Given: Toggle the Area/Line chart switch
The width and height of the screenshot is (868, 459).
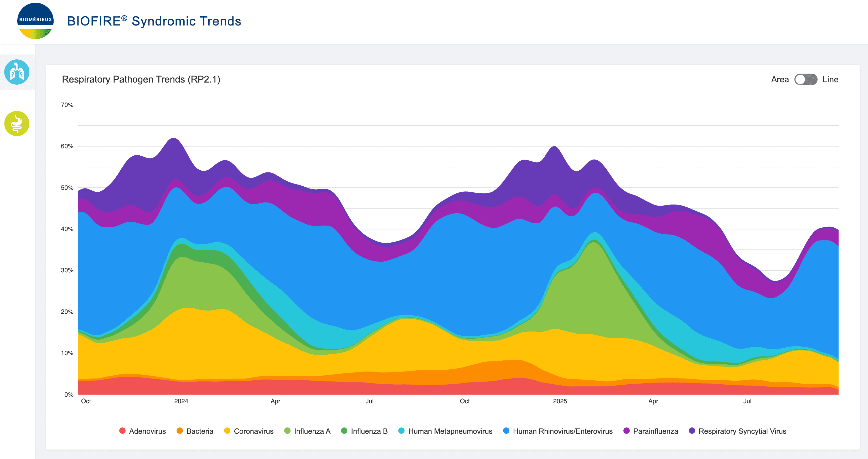Looking at the screenshot, I should click(805, 80).
